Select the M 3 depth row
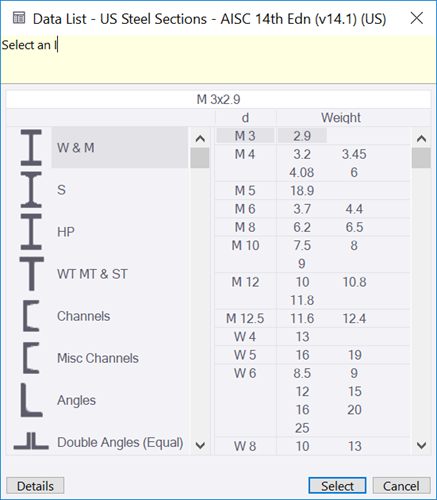The image size is (437, 500). tap(245, 136)
